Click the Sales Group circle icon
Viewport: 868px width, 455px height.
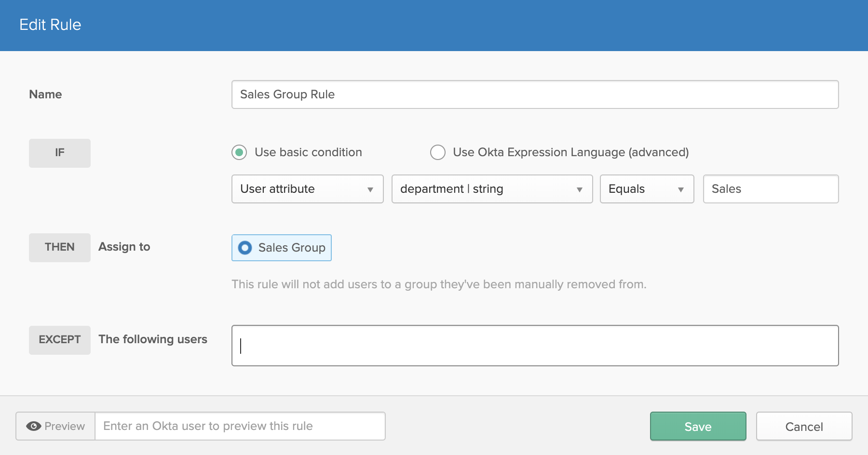(245, 248)
